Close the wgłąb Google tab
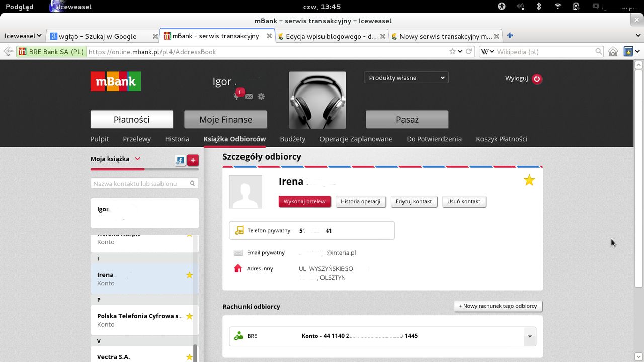 click(x=155, y=36)
